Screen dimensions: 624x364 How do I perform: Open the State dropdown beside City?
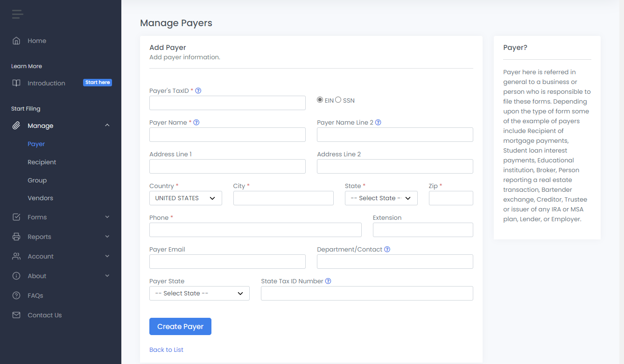pos(381,198)
